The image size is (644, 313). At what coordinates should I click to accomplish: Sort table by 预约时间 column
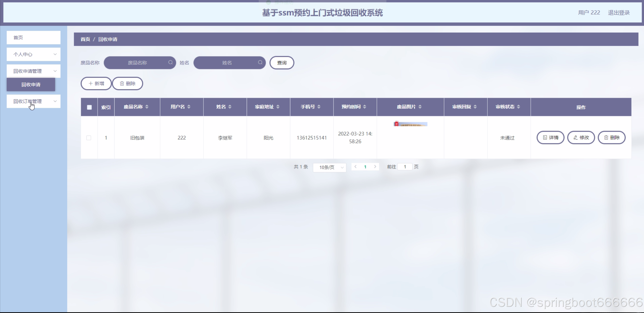click(x=365, y=107)
